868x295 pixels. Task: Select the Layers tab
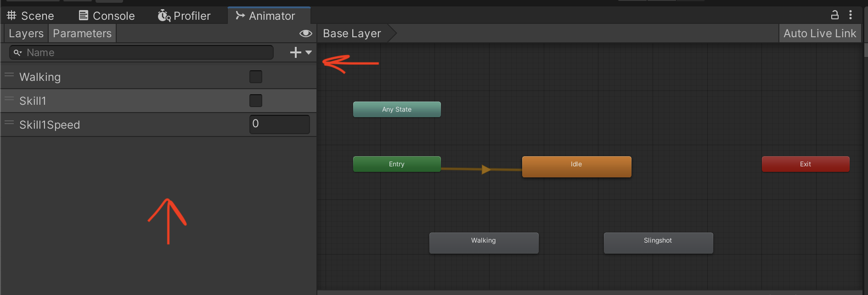click(x=26, y=34)
